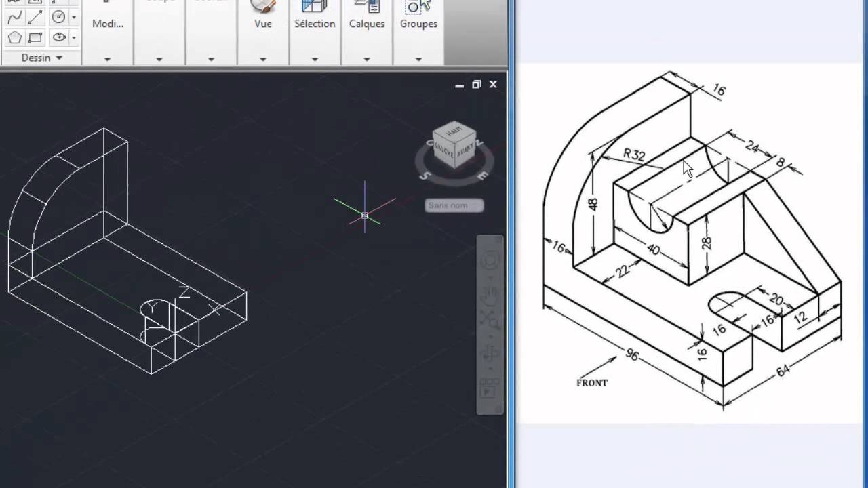Select the Orbit tool in navigation bar
Image resolution: width=868 pixels, height=488 pixels.
click(x=490, y=354)
